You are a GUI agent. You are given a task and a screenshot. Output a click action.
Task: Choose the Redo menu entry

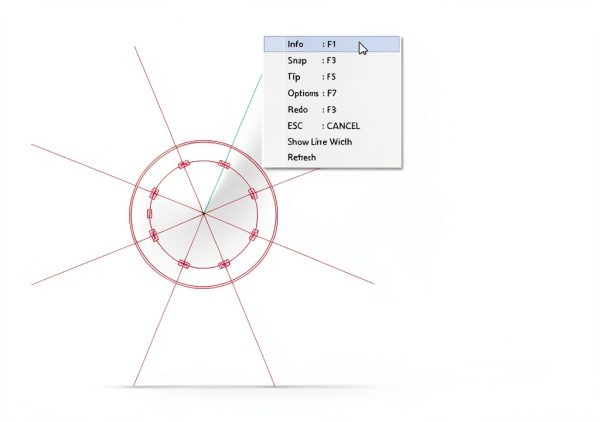(x=332, y=110)
